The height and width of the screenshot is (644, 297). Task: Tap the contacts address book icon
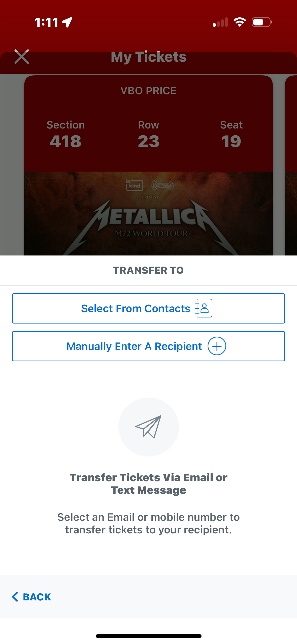tap(204, 308)
